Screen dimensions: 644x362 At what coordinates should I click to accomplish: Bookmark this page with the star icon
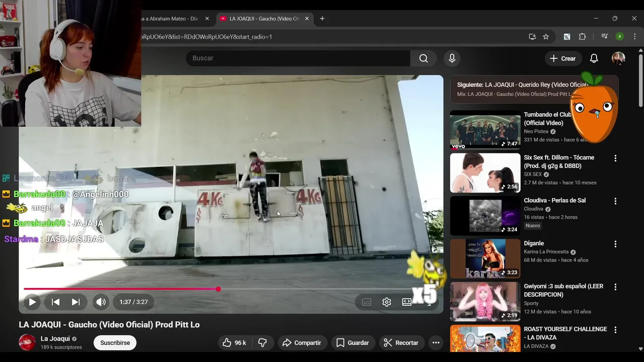(546, 37)
